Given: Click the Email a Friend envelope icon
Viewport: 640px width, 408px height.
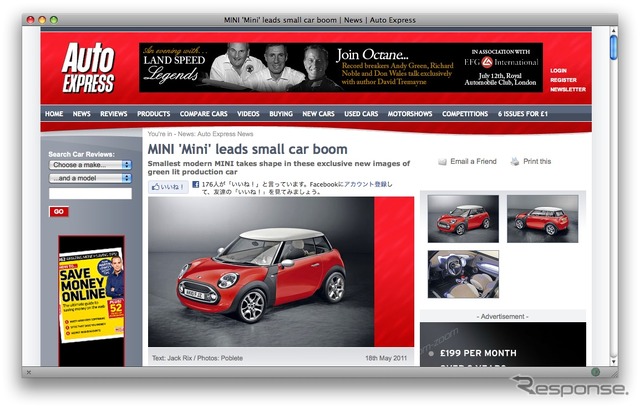Looking at the screenshot, I should [442, 162].
